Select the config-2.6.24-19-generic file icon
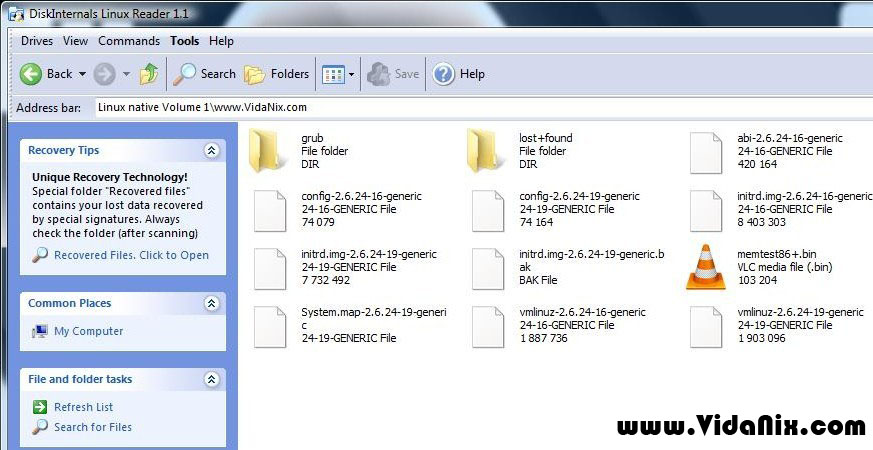 pos(488,211)
